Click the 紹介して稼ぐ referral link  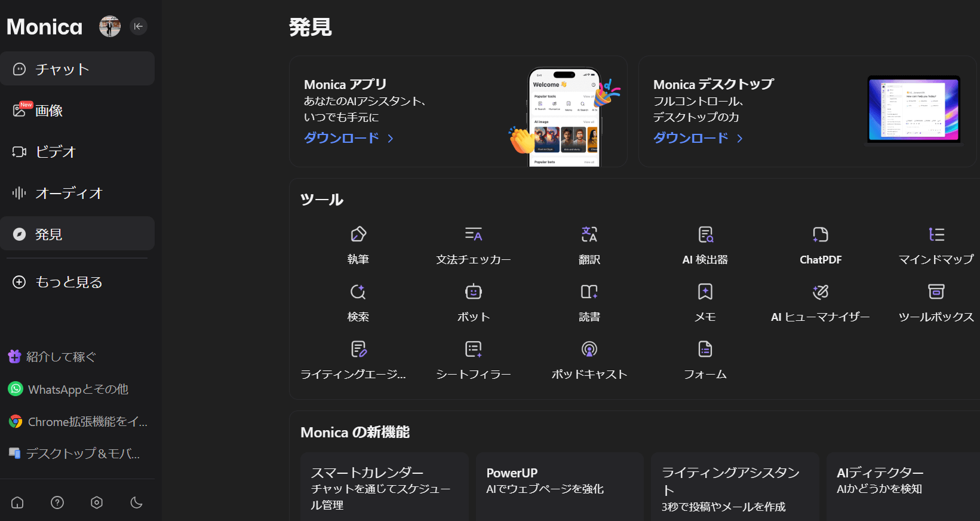(52, 357)
